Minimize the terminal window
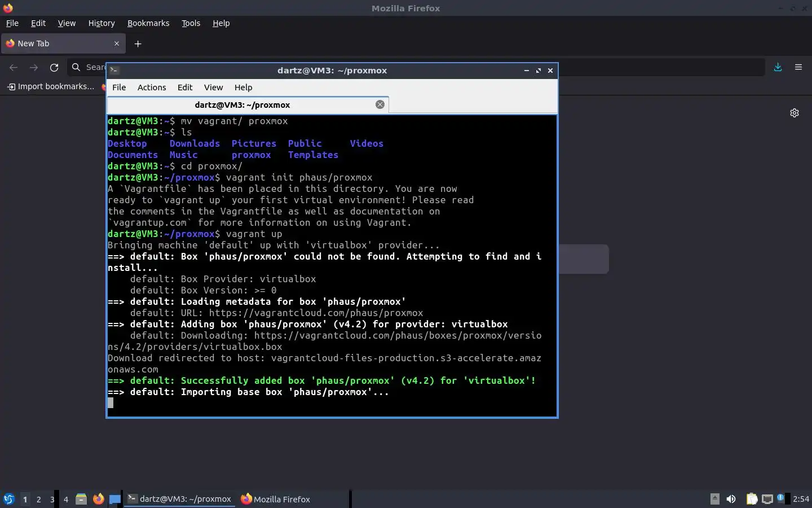812x508 pixels. point(526,71)
